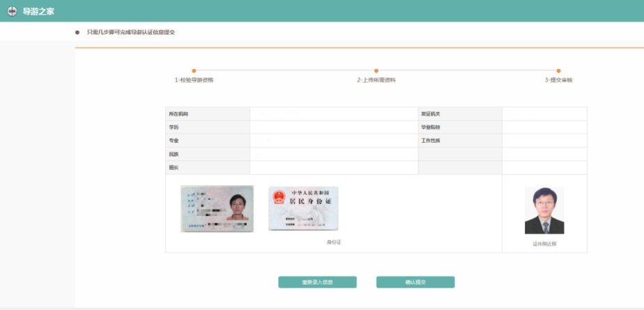This screenshot has height=310, width=644.
Task: Click the 所在机构 value cell
Action: pyautogui.click(x=332, y=114)
